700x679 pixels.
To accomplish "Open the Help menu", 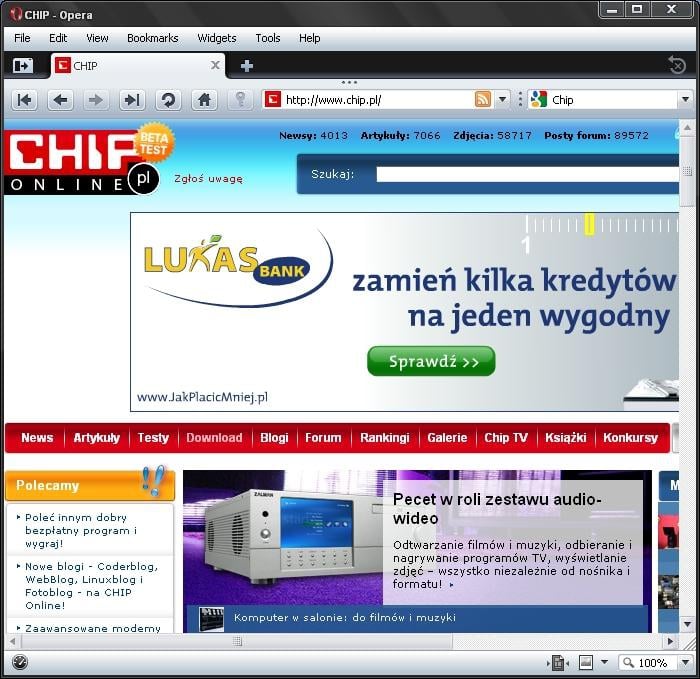I will pyautogui.click(x=310, y=38).
